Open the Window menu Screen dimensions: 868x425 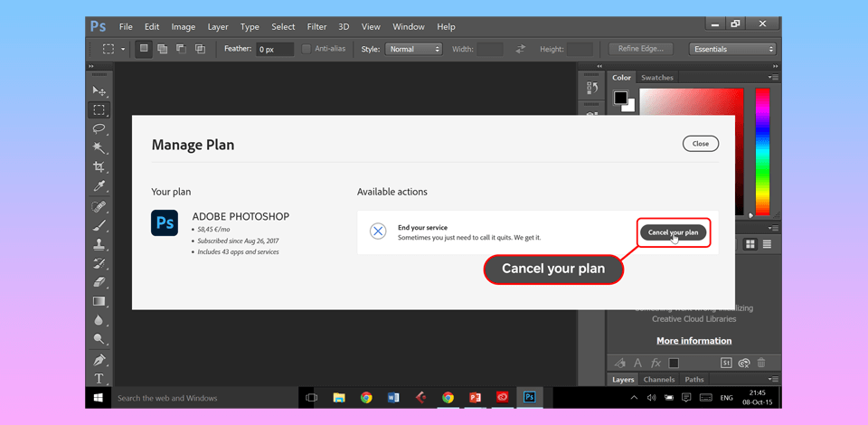click(409, 26)
